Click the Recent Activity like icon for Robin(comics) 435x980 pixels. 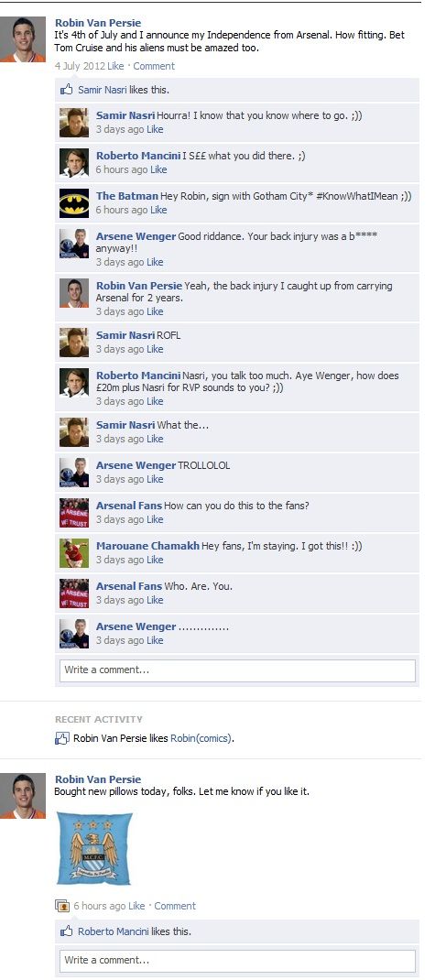pyautogui.click(x=62, y=739)
